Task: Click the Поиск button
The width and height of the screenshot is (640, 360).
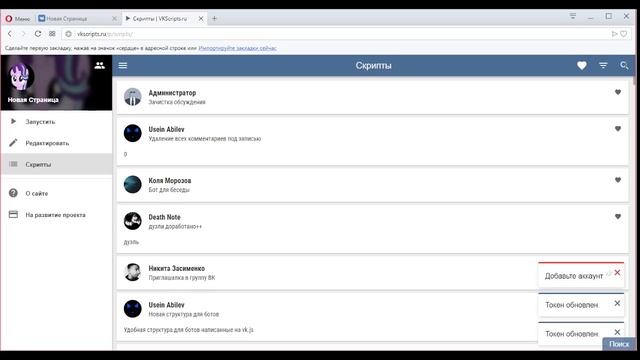Action: click(x=619, y=344)
